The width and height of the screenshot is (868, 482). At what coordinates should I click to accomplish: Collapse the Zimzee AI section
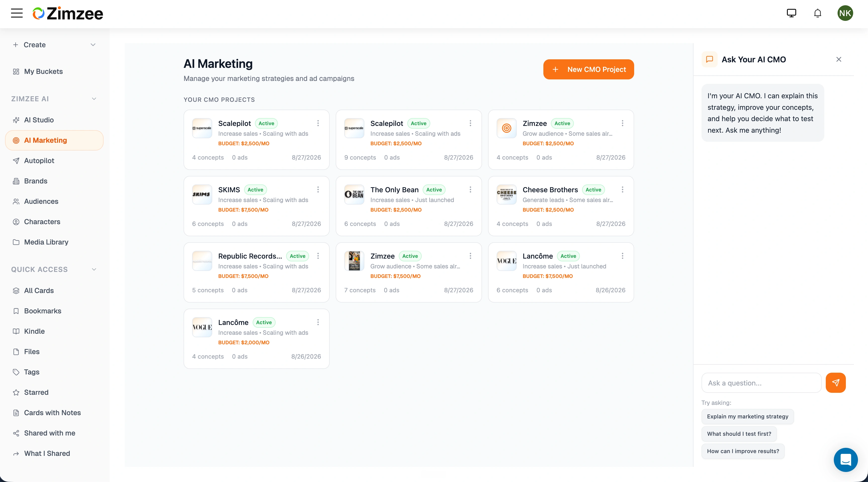(94, 99)
